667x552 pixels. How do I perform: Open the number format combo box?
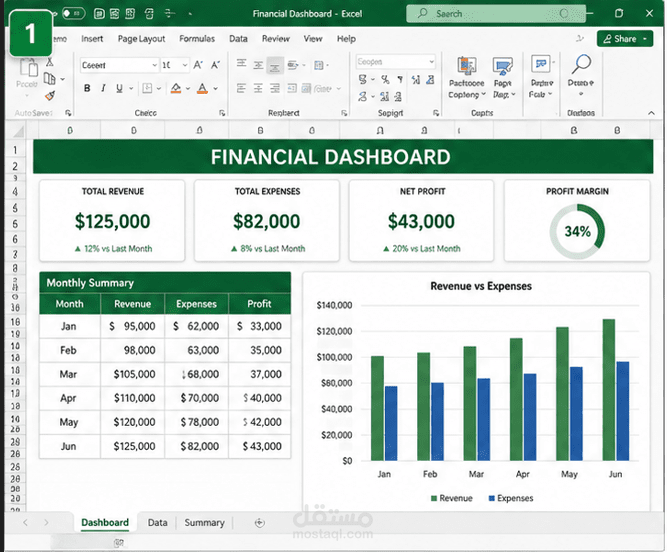click(395, 62)
